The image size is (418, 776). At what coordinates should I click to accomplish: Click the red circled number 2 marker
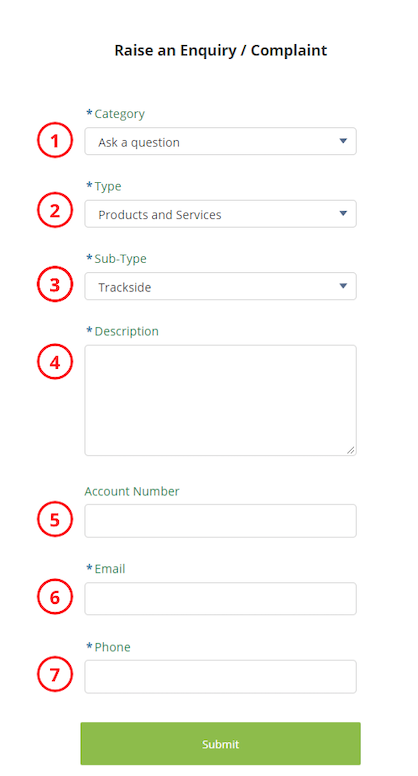click(55, 210)
